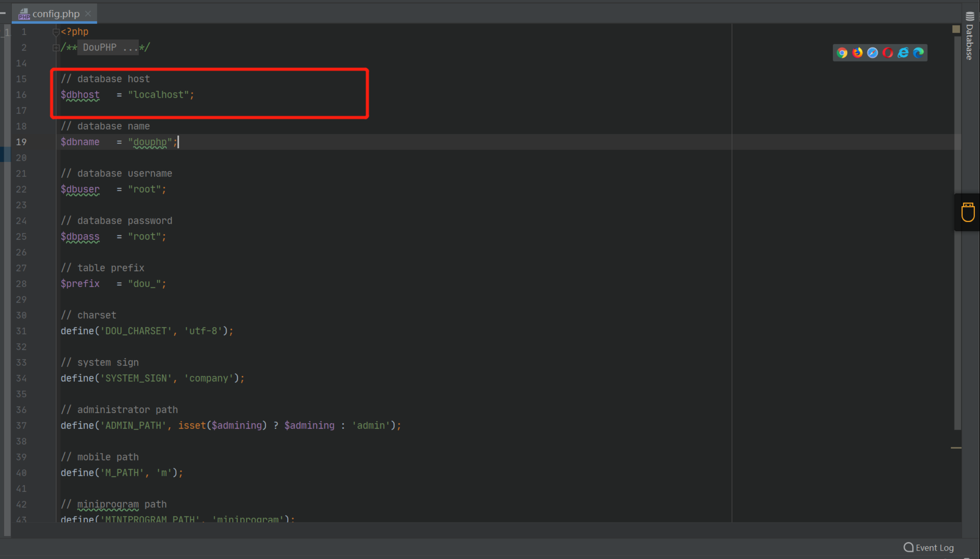Click the 'admin' string on line 37
The image size is (980, 559).
coord(370,425)
